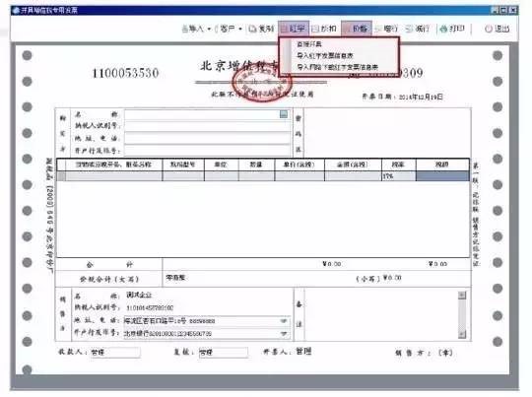Click the 17% tax rate cell
Image resolution: width=532 pixels, height=397 pixels.
(399, 176)
